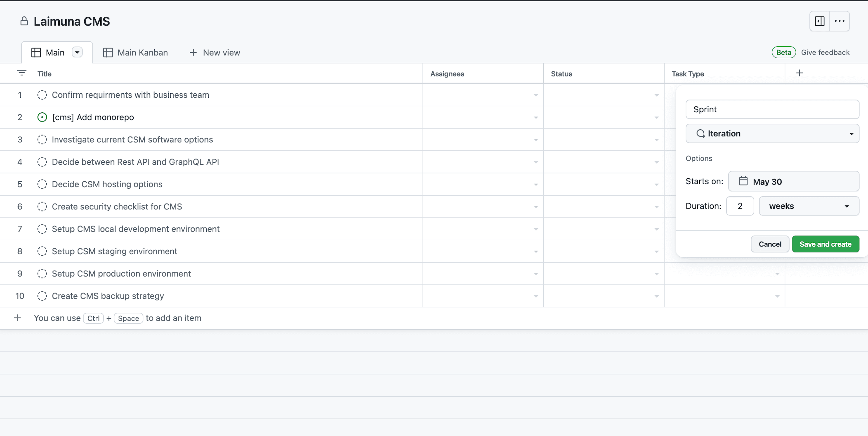Switch to the Main tab
The width and height of the screenshot is (868, 436).
tap(57, 53)
